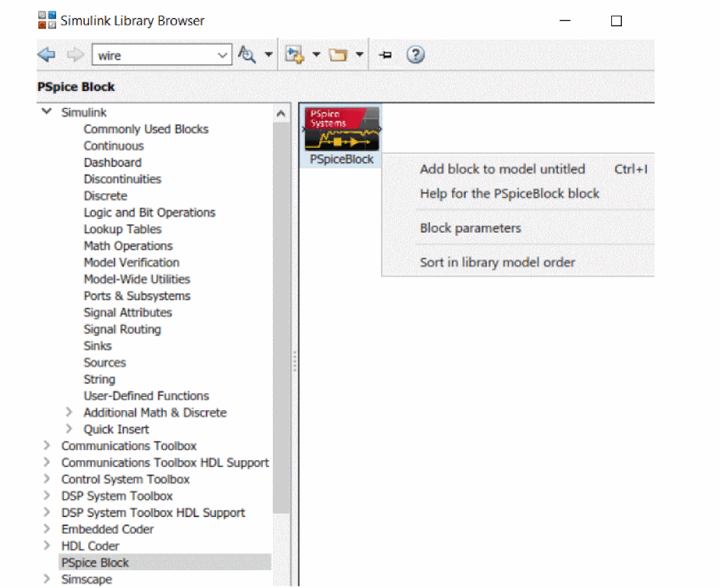
Task: Choose Block parameters from context menu
Action: click(x=471, y=228)
